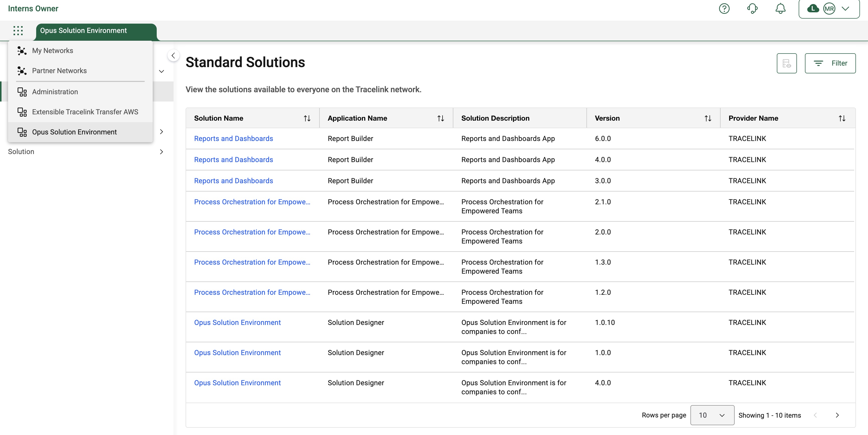Click the Version 6.0.0 cell
This screenshot has width=868, height=435.
[x=603, y=139]
